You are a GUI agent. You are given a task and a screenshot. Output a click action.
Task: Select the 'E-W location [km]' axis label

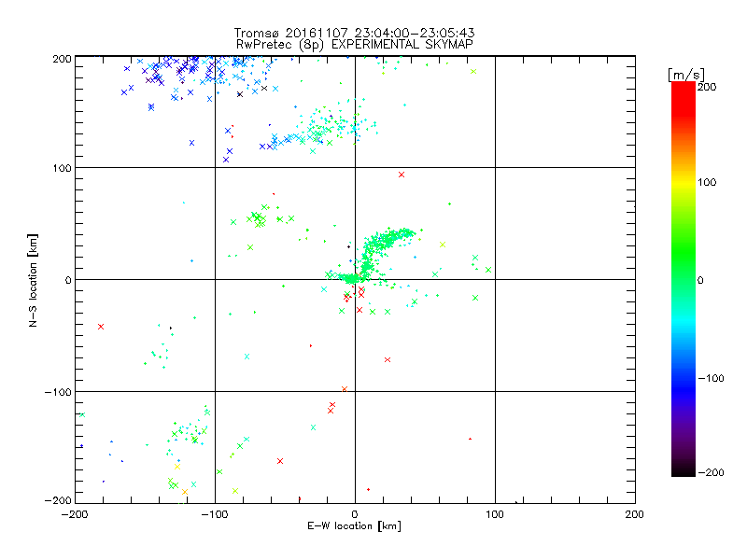click(x=354, y=526)
